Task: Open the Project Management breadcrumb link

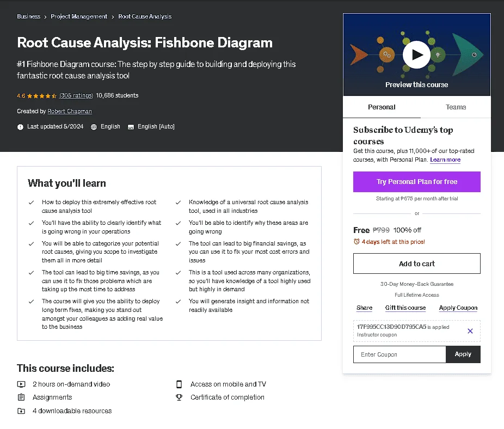Action: tap(79, 16)
